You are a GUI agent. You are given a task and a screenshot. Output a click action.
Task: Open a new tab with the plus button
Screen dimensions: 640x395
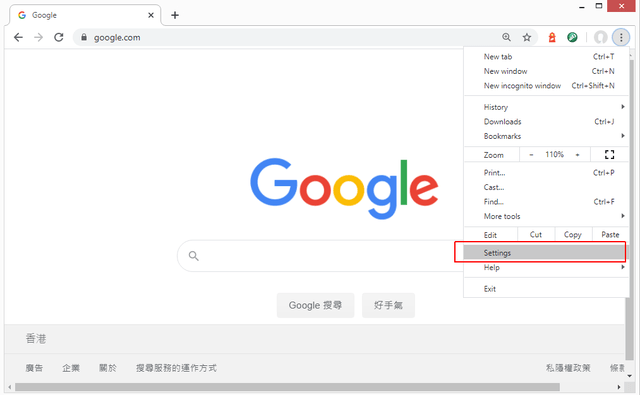(175, 15)
